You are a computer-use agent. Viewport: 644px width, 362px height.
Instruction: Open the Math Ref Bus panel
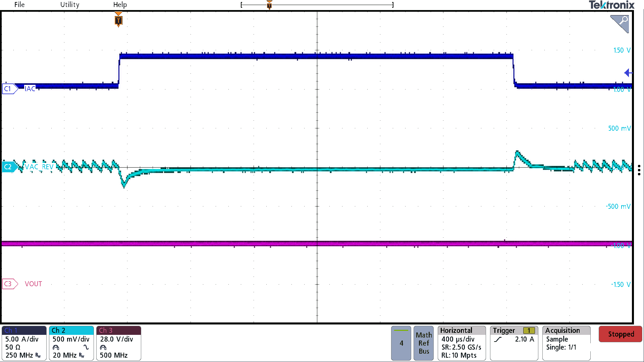tap(424, 343)
